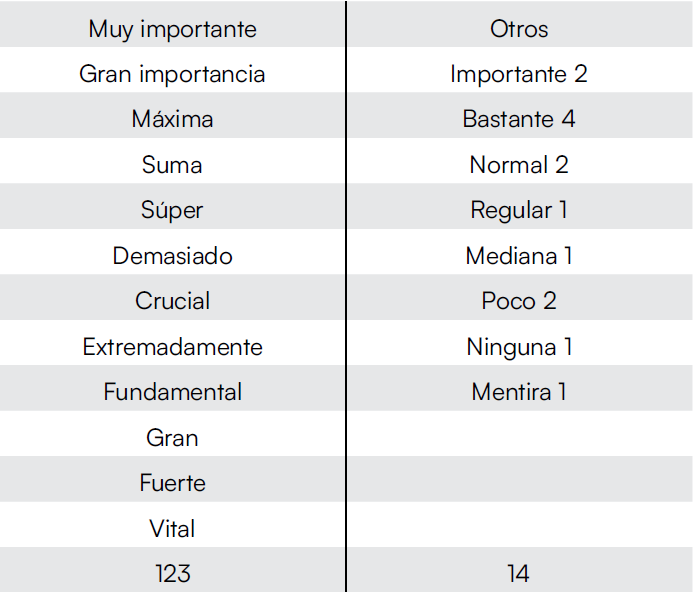The width and height of the screenshot is (693, 592).
Task: Click the 'Ninguna 1' cell
Action: 519,347
